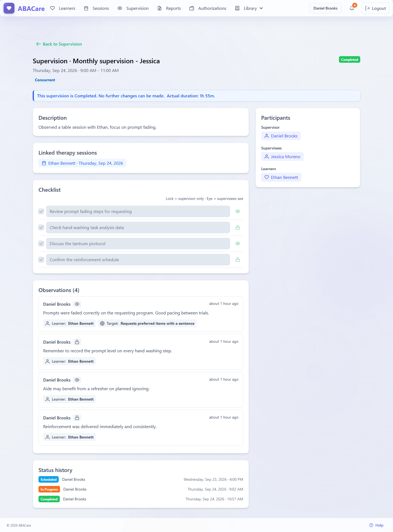393x532 pixels.
Task: Follow the Back to Supervision link
Action: pos(59,44)
